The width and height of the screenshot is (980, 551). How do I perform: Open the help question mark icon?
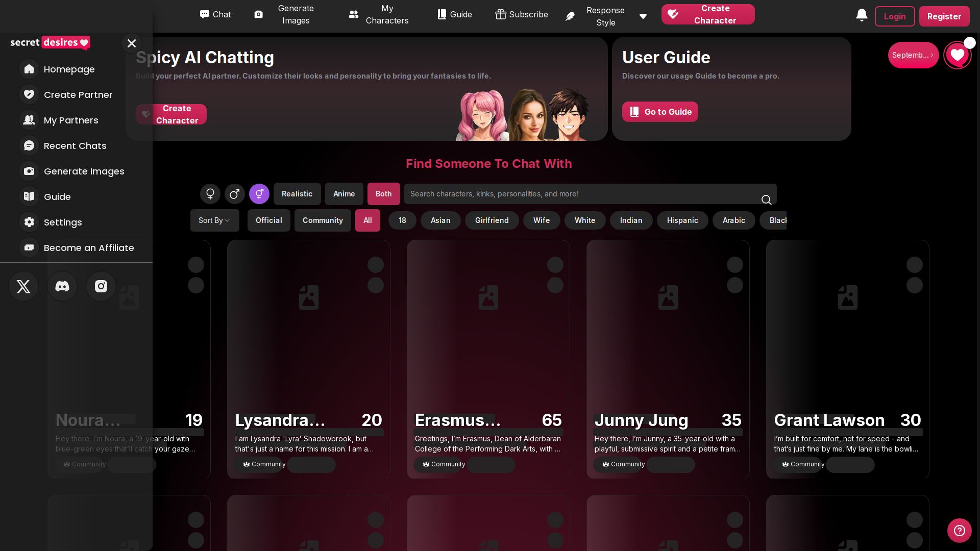[x=959, y=531]
